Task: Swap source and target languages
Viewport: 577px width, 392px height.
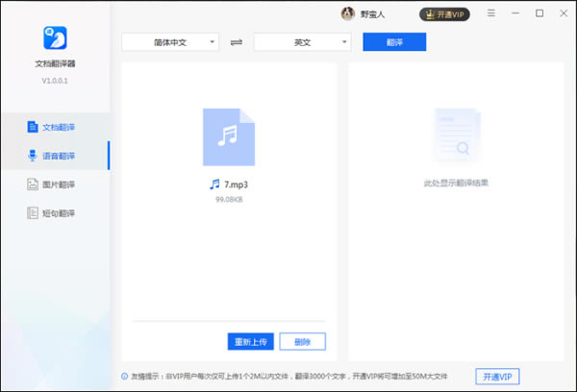Action: click(x=237, y=42)
